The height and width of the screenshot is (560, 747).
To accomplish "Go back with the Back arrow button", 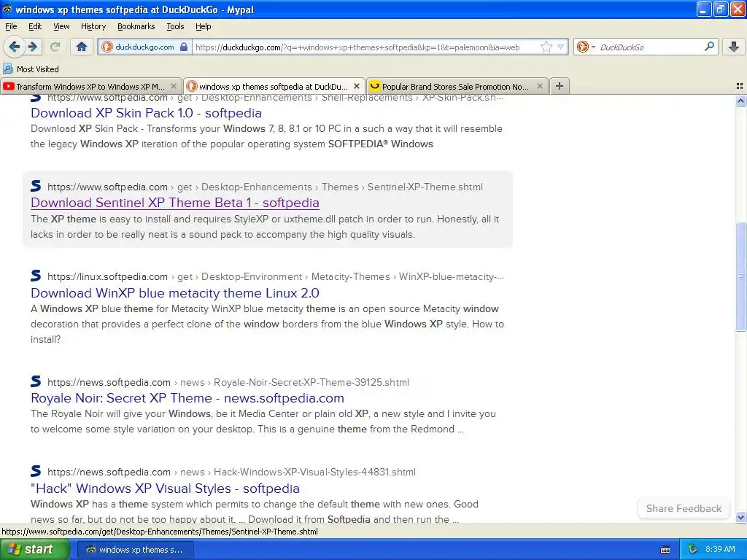I will click(14, 47).
